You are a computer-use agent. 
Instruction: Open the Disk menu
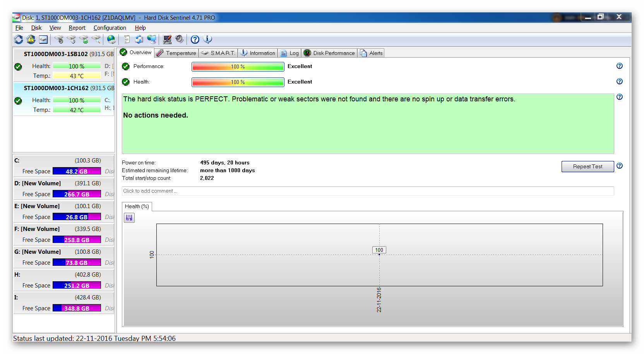pos(36,28)
